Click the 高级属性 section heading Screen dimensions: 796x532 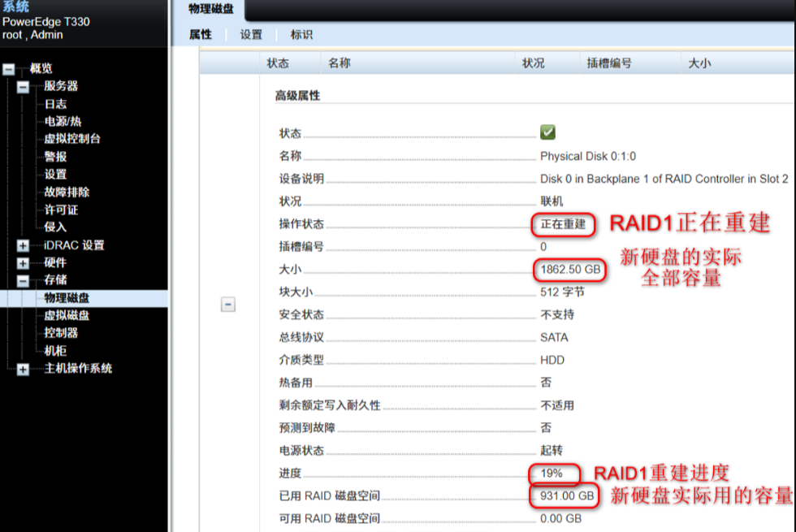point(297,96)
